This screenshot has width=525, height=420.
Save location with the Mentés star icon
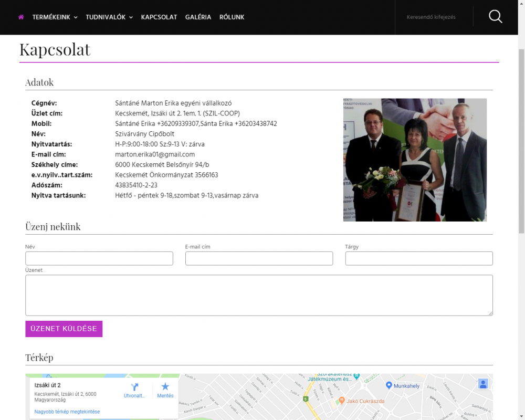tap(165, 387)
